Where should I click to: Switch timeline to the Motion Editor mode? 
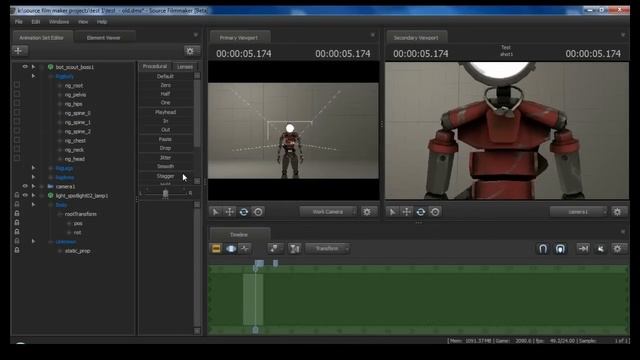pyautogui.click(x=231, y=249)
